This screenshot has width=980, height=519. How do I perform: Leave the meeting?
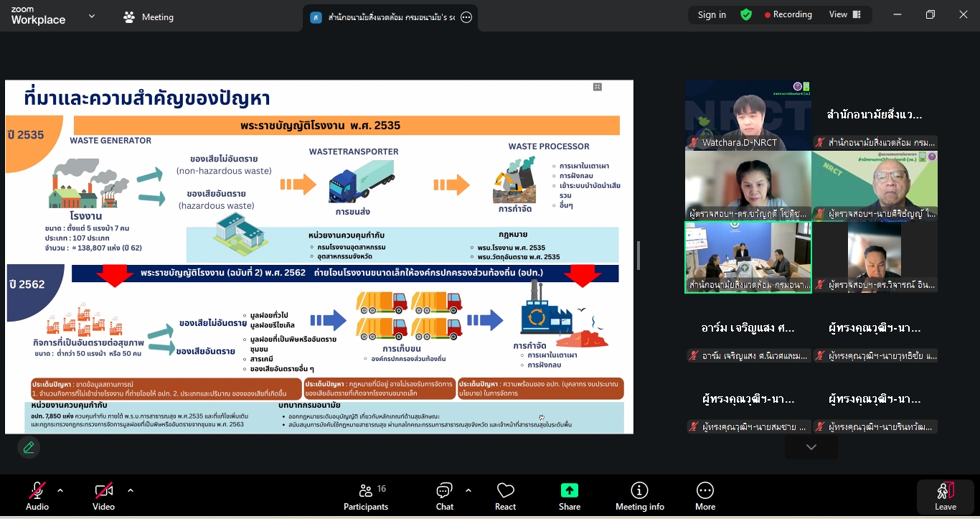coord(945,496)
